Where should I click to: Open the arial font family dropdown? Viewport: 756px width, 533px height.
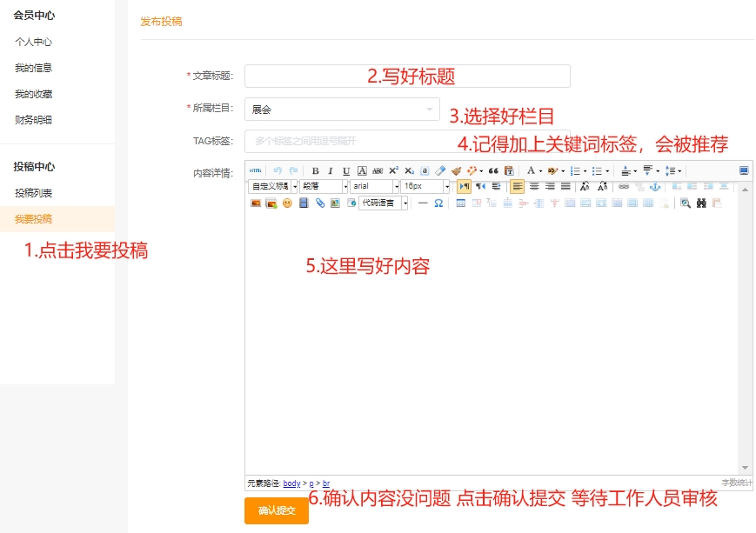coord(375,186)
